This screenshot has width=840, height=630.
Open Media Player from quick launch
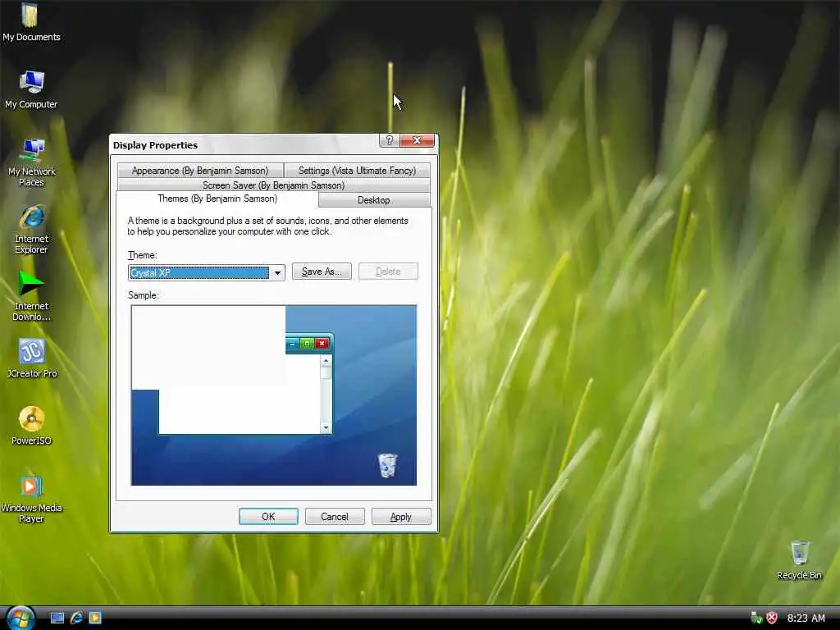(x=95, y=618)
